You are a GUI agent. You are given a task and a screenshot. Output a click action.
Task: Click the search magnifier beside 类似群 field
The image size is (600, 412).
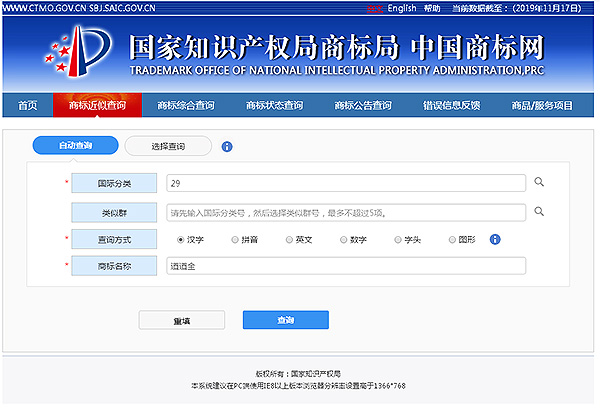(539, 211)
